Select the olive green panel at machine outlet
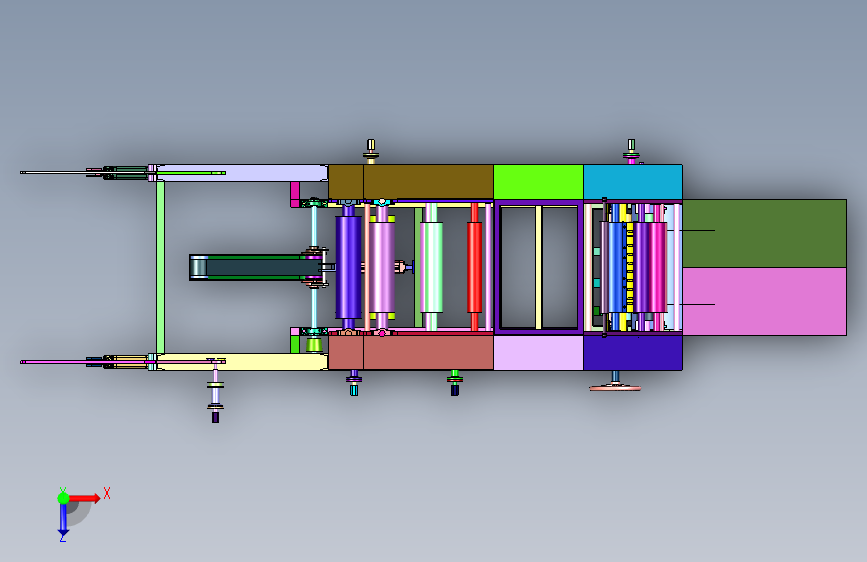 [x=764, y=233]
